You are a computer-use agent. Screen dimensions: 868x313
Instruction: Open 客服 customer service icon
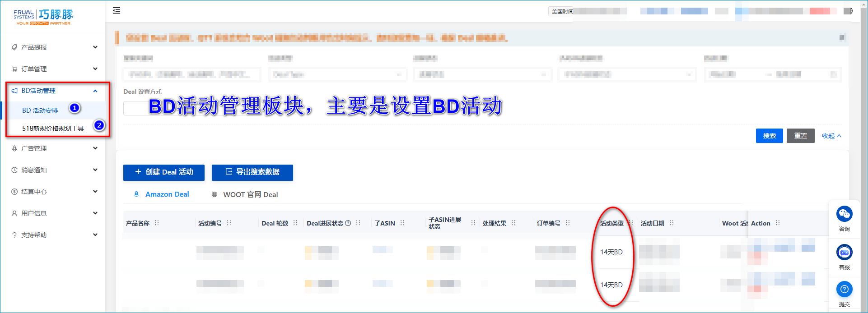844,252
